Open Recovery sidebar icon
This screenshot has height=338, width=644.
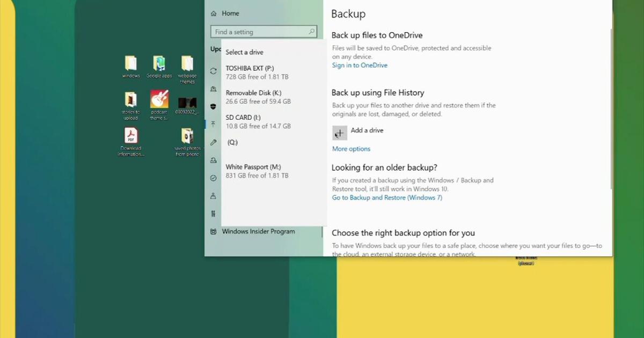tap(214, 160)
